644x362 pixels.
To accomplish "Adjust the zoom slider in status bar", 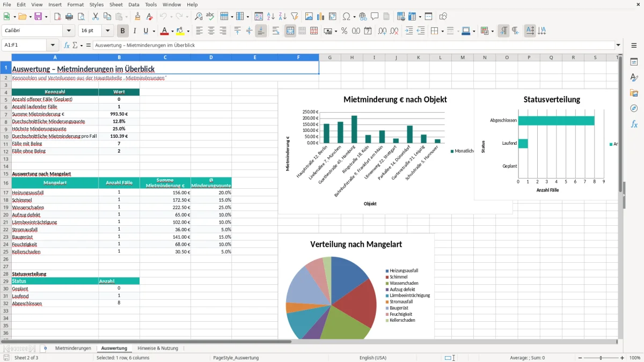I will [x=601, y=358].
